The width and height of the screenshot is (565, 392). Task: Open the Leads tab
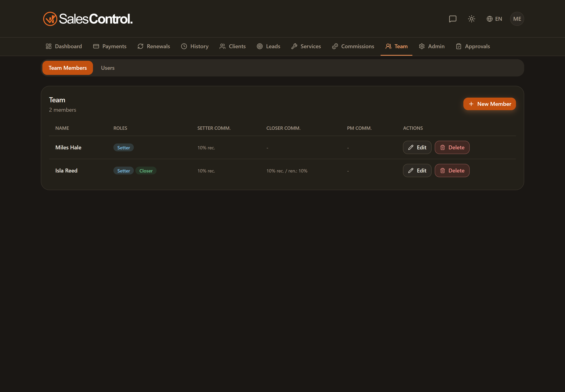[269, 46]
